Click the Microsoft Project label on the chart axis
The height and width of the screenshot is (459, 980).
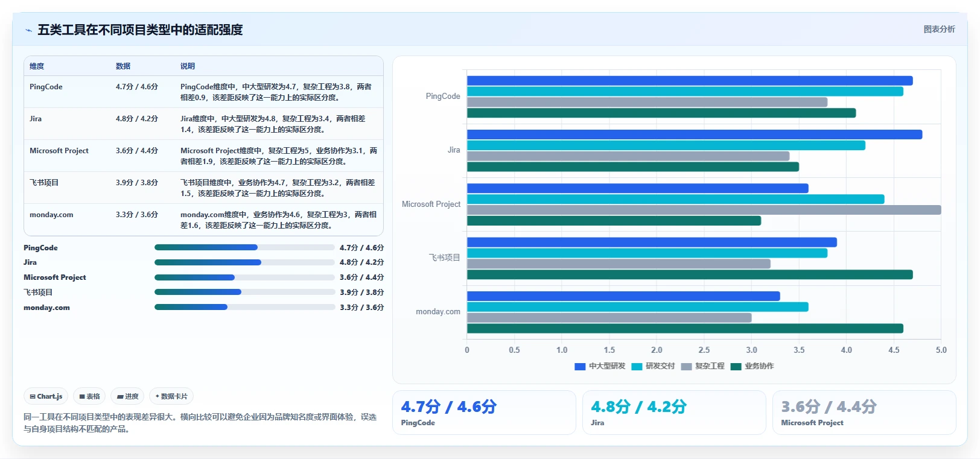pos(431,204)
